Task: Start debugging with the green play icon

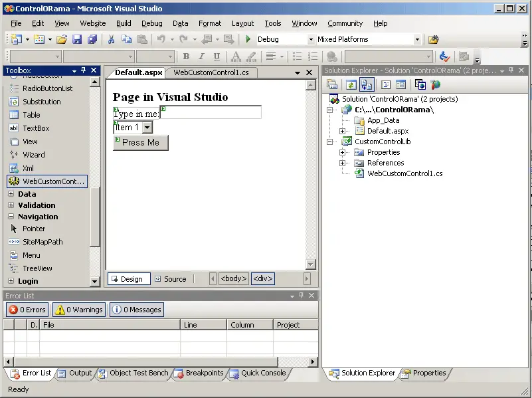Action: coord(248,39)
